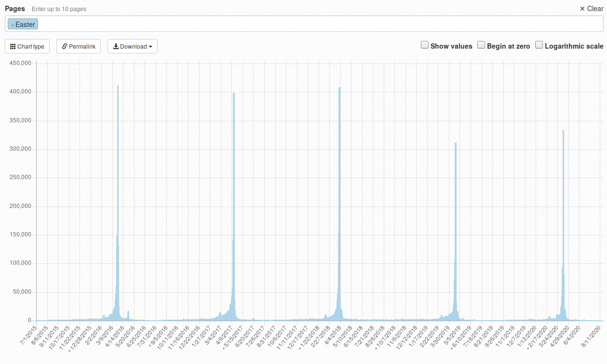Enable the Show values checkbox
This screenshot has height=364, width=607.
425,45
